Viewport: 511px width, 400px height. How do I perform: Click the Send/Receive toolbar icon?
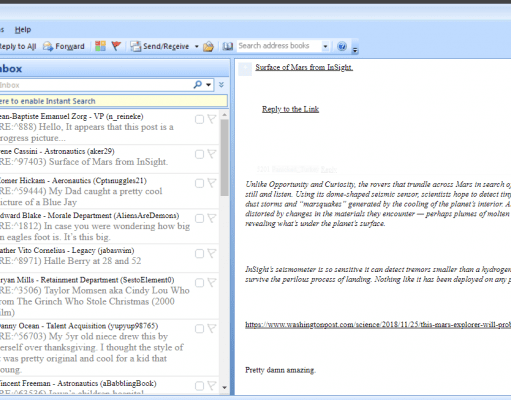point(136,46)
